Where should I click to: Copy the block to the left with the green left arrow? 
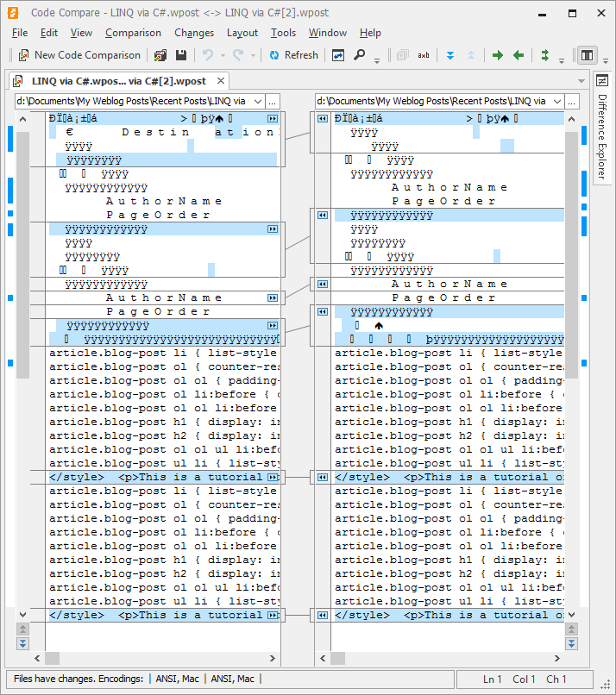(x=519, y=55)
